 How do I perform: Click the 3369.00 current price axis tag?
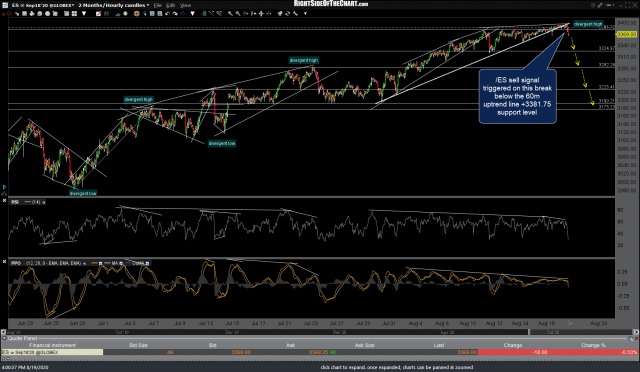626,34
